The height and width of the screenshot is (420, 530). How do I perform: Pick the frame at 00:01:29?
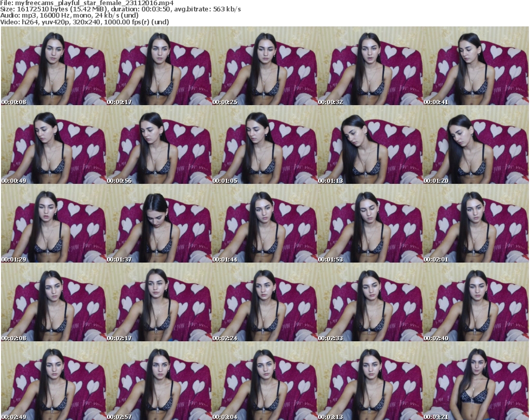53,223
